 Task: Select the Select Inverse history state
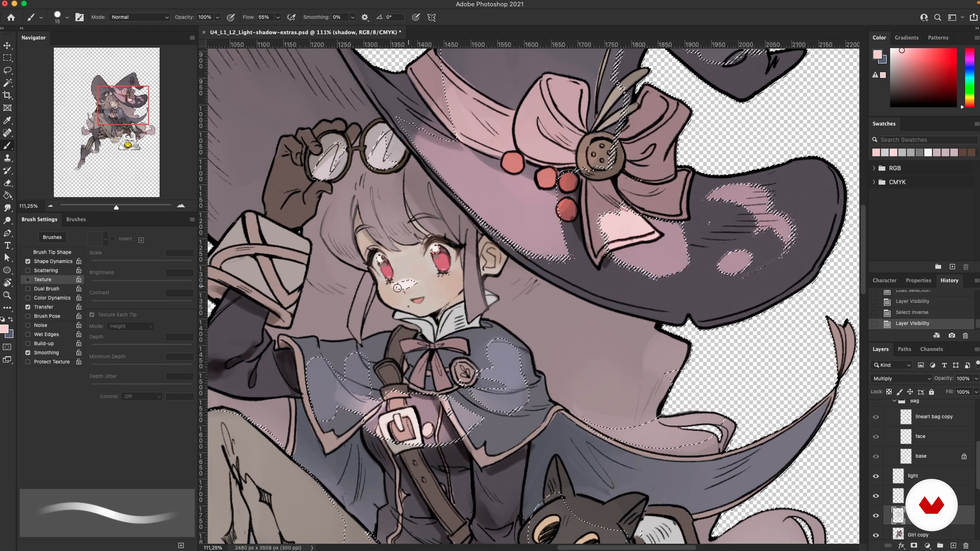point(912,312)
